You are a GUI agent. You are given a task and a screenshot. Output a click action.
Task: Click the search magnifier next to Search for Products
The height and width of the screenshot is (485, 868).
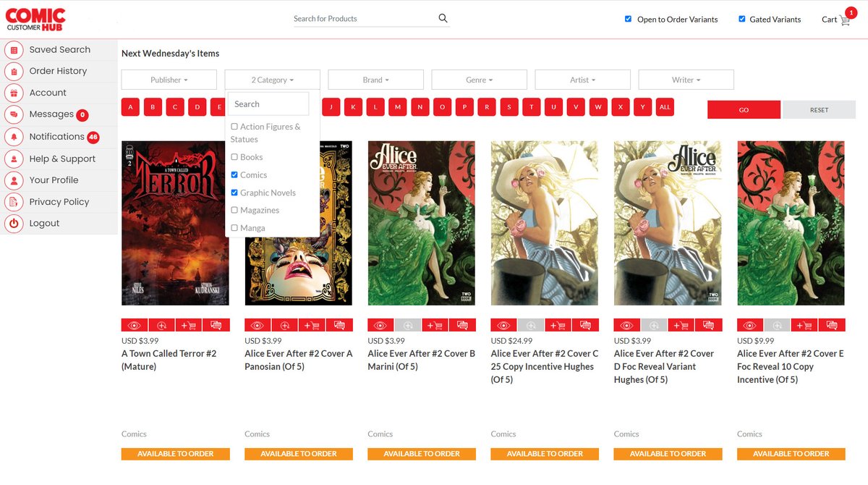click(442, 17)
